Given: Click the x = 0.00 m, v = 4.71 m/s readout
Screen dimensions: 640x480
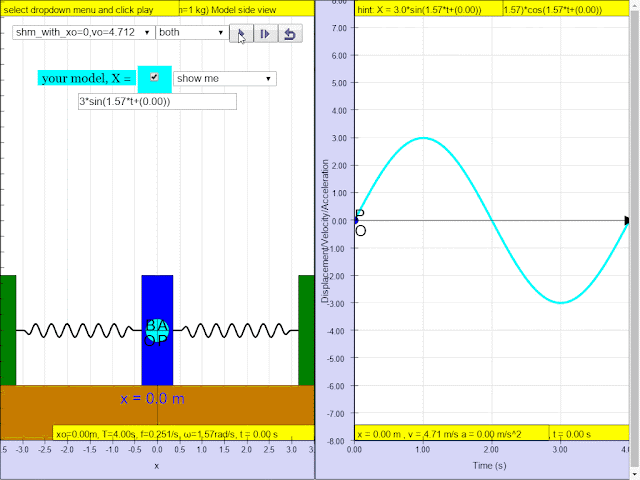Looking at the screenshot, I should point(451,433).
